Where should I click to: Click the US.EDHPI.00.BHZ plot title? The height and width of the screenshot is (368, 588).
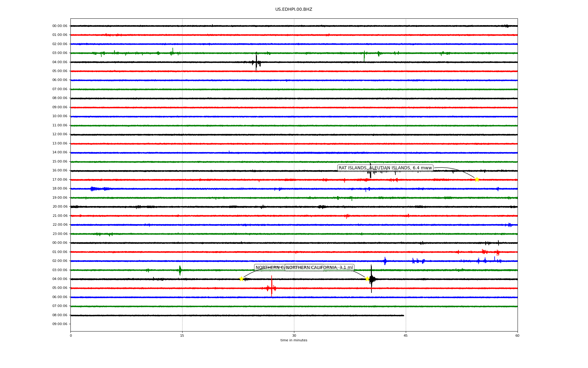294,10
